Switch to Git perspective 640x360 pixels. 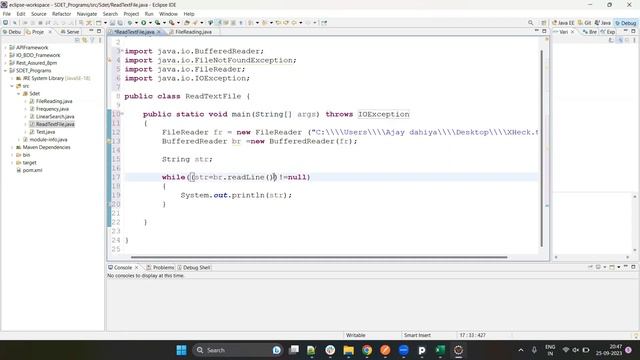[x=584, y=23]
